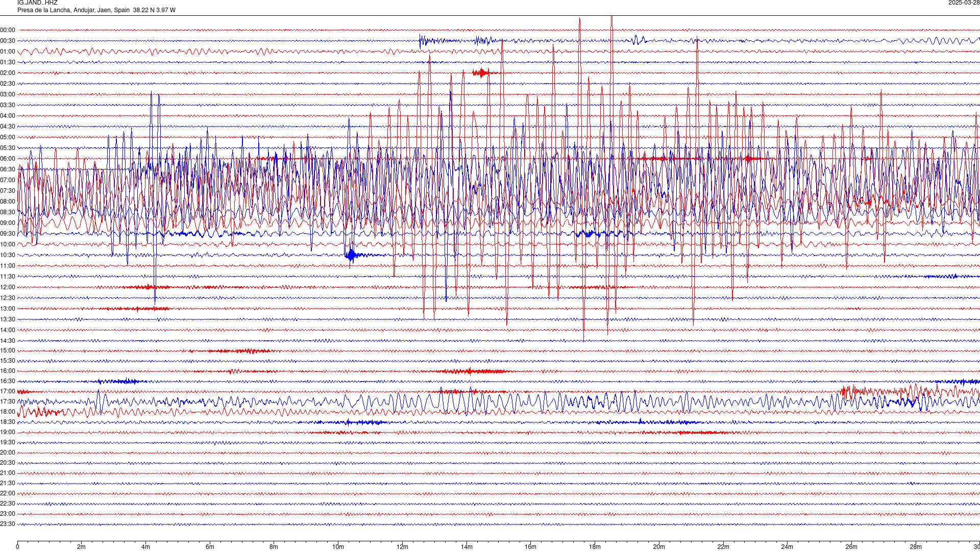The height and width of the screenshot is (551, 980).
Task: Select the 13:30 trace time label
Action: coord(8,319)
